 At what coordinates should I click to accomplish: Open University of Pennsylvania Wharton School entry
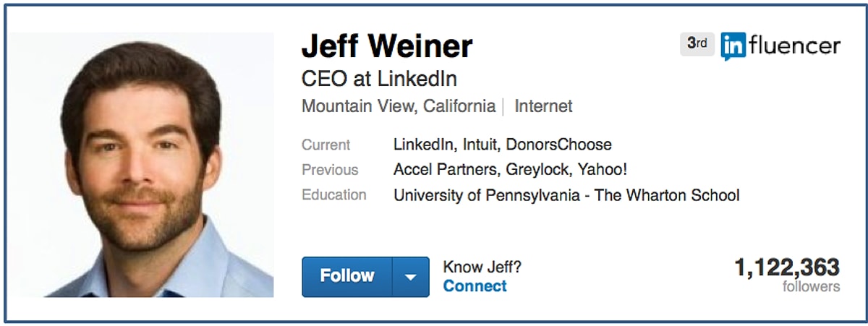pyautogui.click(x=566, y=195)
